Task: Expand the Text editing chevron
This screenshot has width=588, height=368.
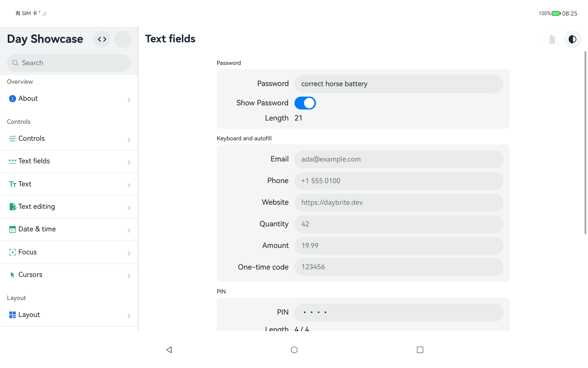Action: coord(129,207)
